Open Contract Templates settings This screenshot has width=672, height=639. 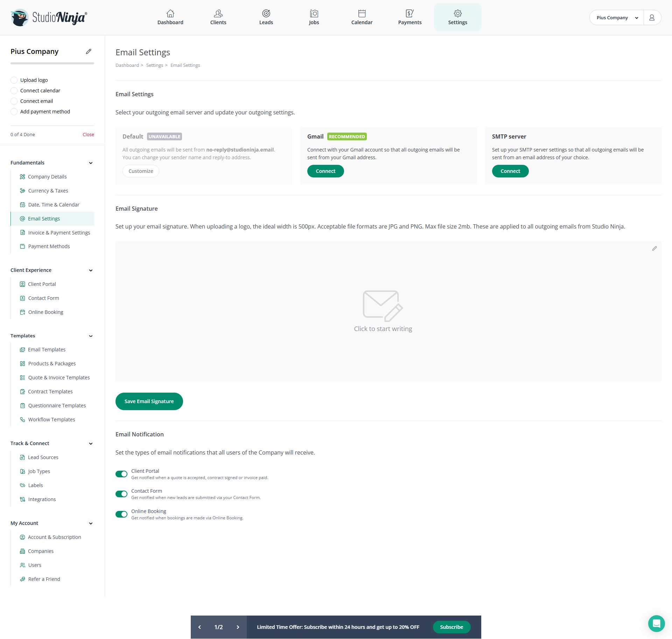[50, 392]
